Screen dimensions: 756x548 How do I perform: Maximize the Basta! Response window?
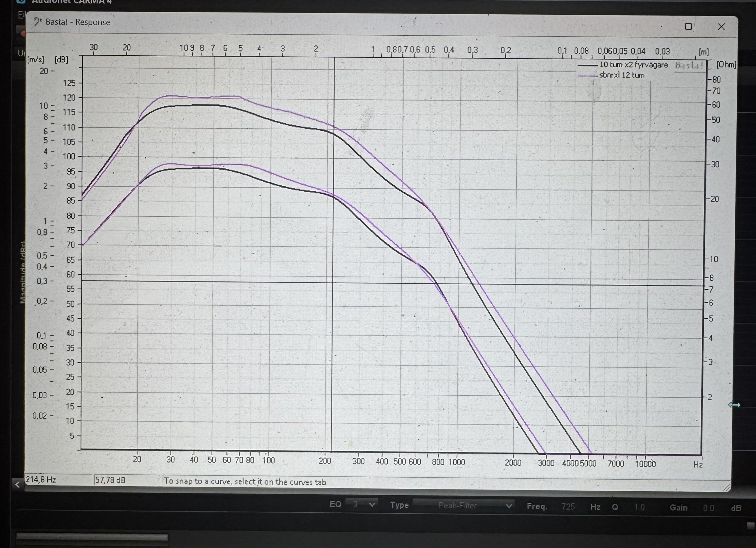688,27
